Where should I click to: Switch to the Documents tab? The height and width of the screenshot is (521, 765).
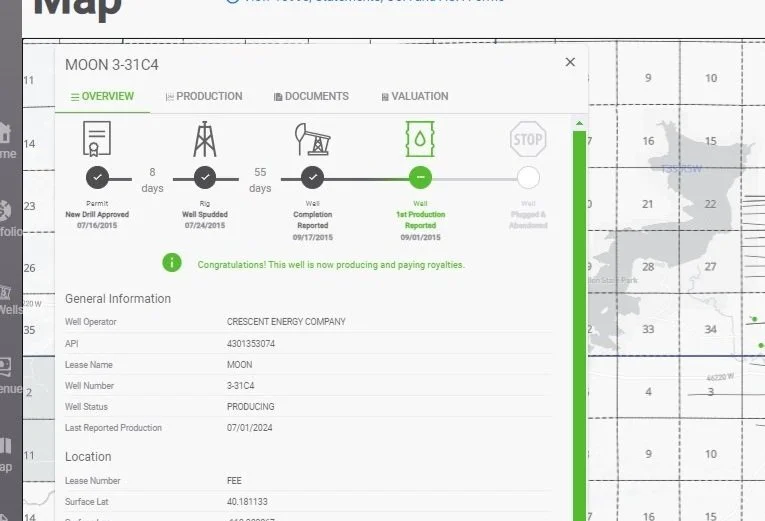tap(311, 97)
